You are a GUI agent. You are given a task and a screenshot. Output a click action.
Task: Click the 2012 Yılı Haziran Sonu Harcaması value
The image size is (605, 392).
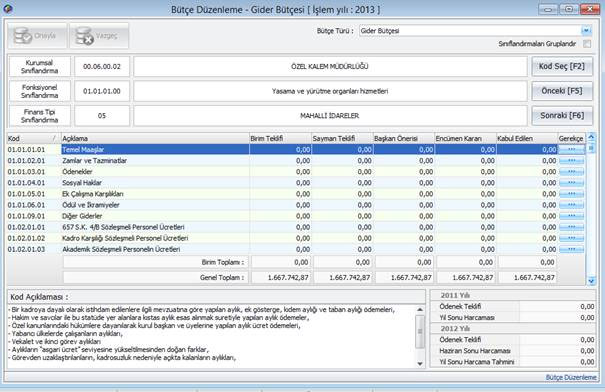[x=557, y=351]
